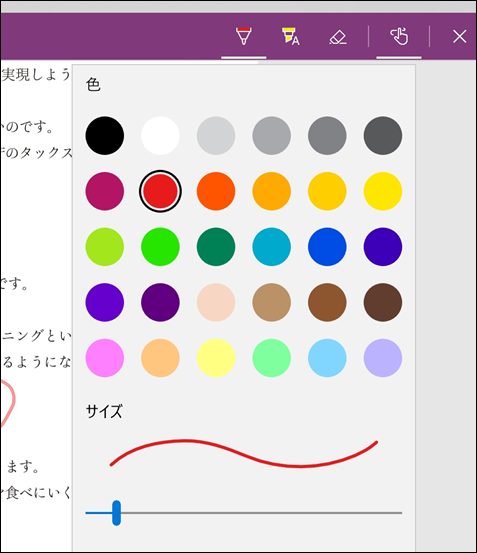Screen dimensions: 477x553
Task: Toggle touch writing hand icon
Action: tap(399, 36)
